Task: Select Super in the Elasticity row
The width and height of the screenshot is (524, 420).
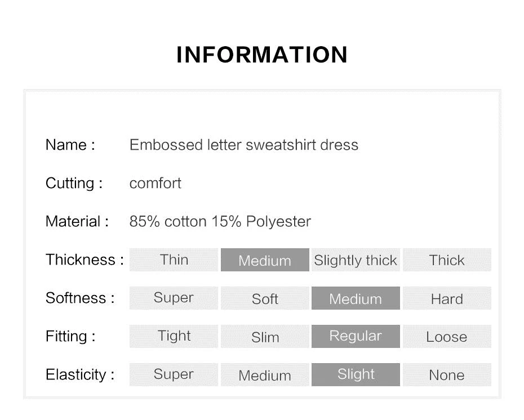Action: coord(174,374)
